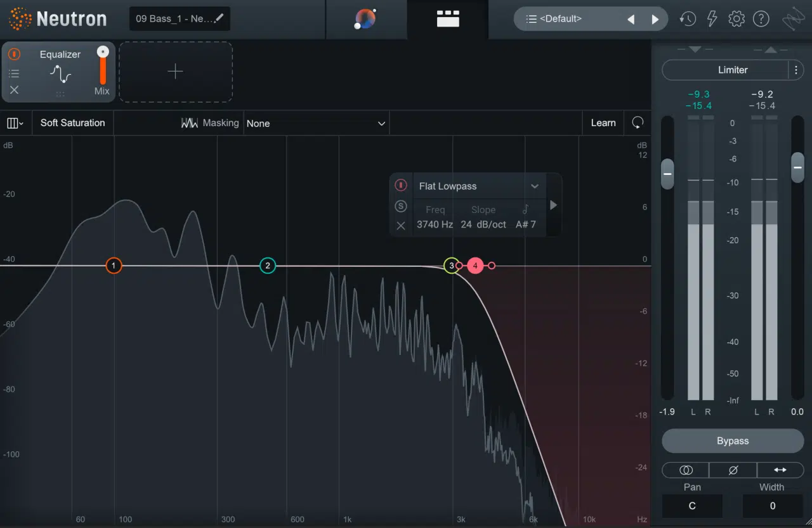Solo band 4 with S button
The width and height of the screenshot is (812, 528).
coord(401,206)
